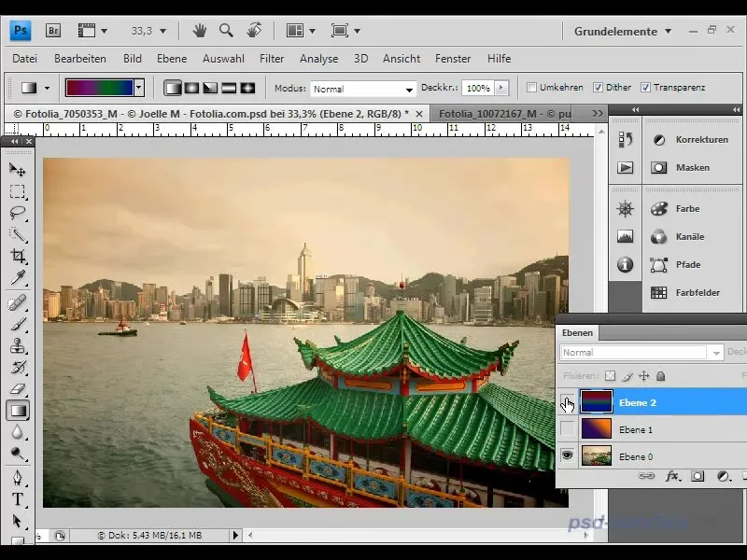Choose radial gradient style
Image resolution: width=747 pixels, height=560 pixels.
click(191, 88)
